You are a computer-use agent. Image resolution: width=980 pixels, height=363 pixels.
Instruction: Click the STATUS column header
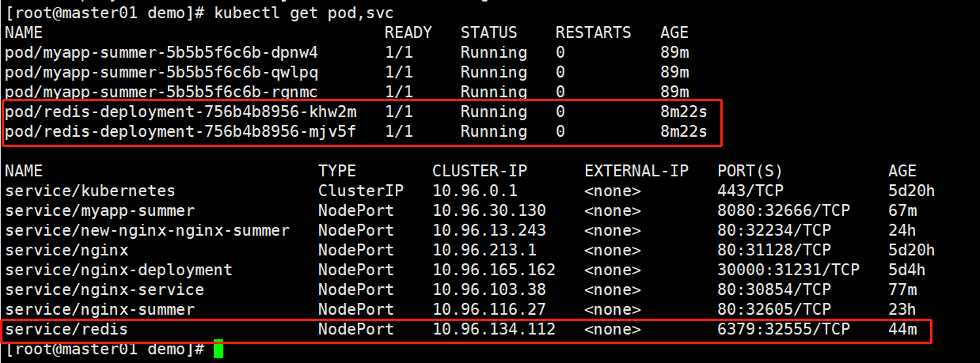[x=488, y=33]
